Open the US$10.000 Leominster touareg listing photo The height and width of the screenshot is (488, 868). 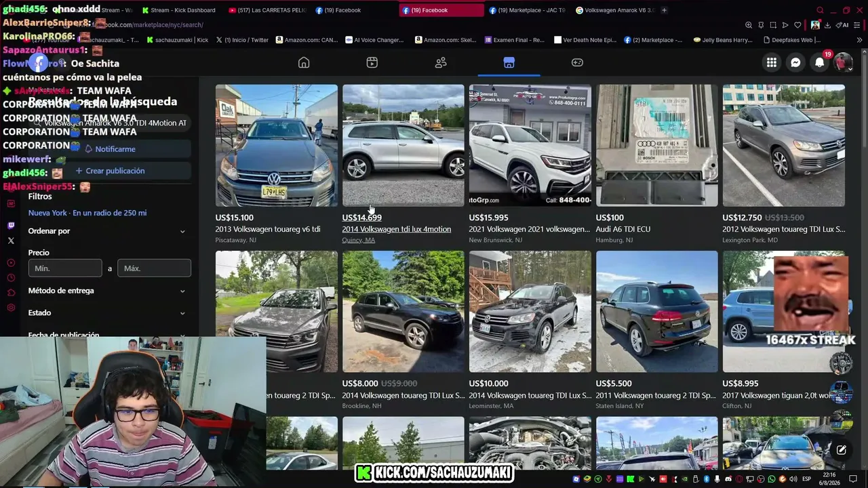[x=530, y=312]
